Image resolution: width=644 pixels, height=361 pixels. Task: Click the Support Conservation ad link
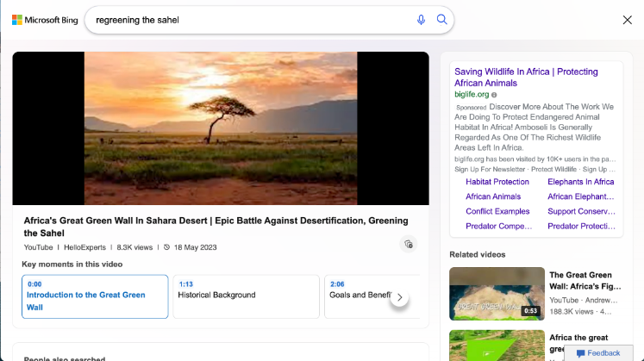pyautogui.click(x=580, y=211)
